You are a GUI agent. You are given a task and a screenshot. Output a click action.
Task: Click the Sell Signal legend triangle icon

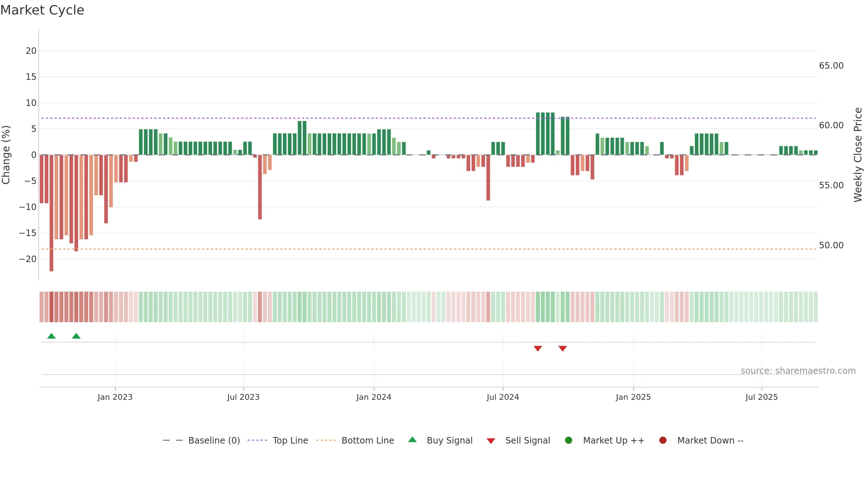491,441
